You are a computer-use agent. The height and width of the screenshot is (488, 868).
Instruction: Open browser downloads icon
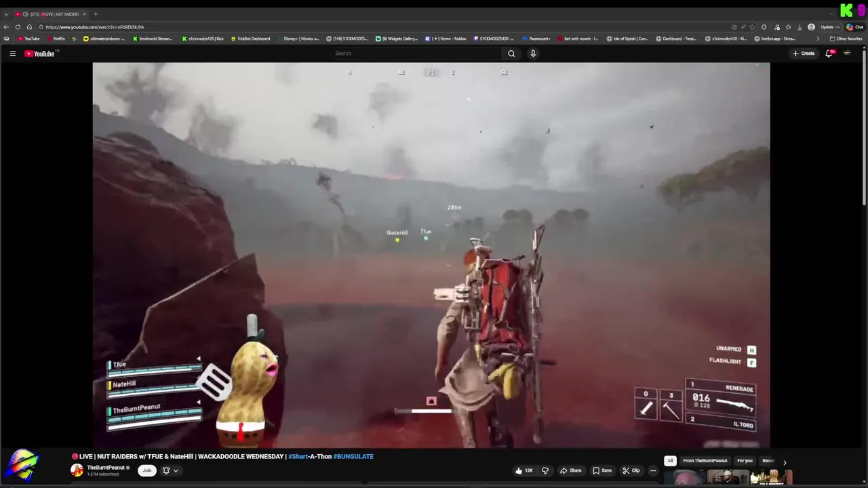[x=800, y=27]
